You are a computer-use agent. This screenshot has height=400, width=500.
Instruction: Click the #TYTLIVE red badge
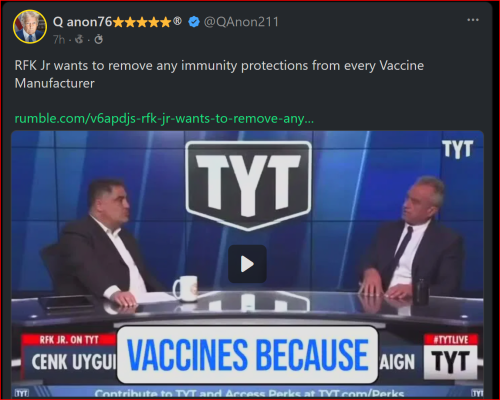coord(451,340)
